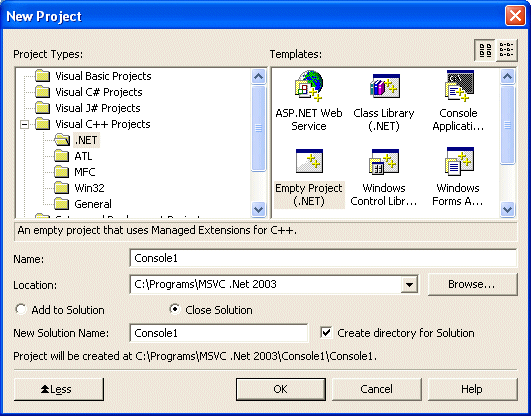
Task: Select the ASP.NET Web Service template icon
Action: click(x=309, y=86)
